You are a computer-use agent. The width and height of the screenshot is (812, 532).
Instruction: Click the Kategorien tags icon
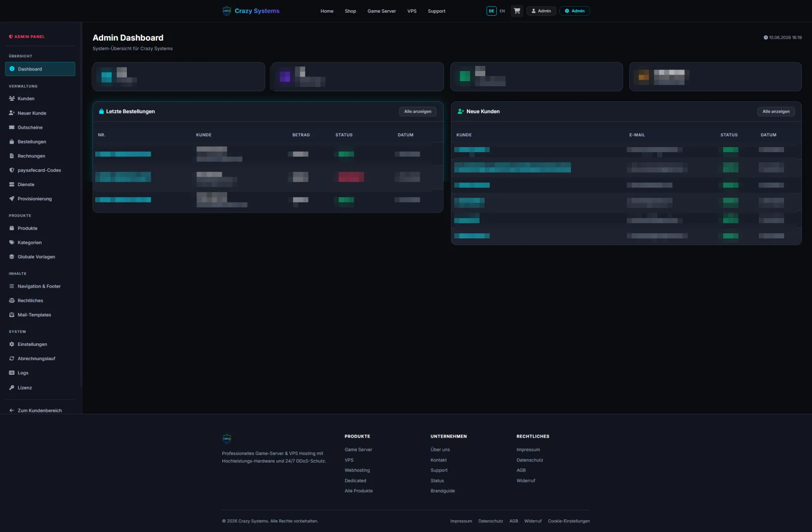pyautogui.click(x=12, y=242)
